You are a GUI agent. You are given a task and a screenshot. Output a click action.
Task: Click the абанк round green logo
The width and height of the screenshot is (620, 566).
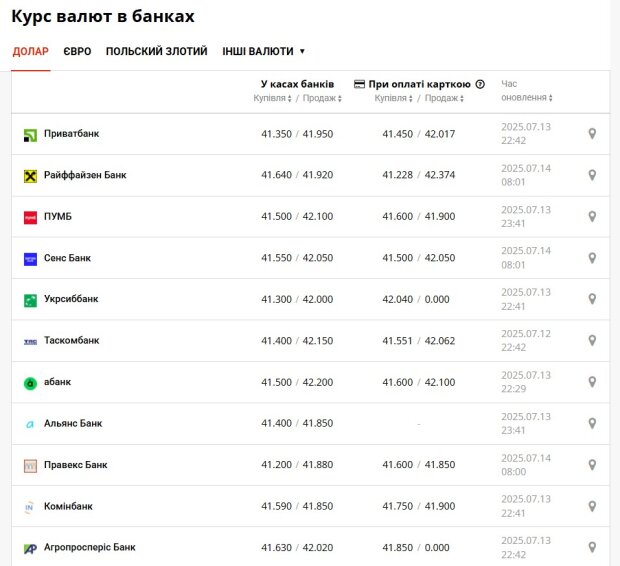(x=30, y=383)
